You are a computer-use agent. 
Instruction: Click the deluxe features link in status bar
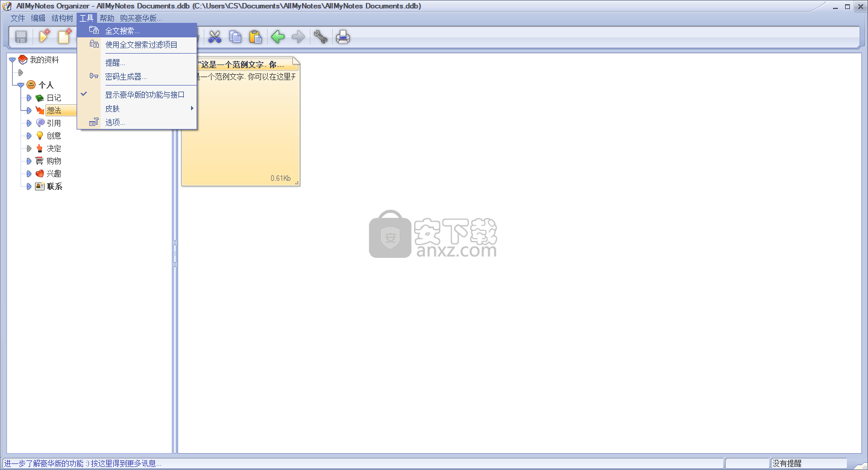[83, 463]
